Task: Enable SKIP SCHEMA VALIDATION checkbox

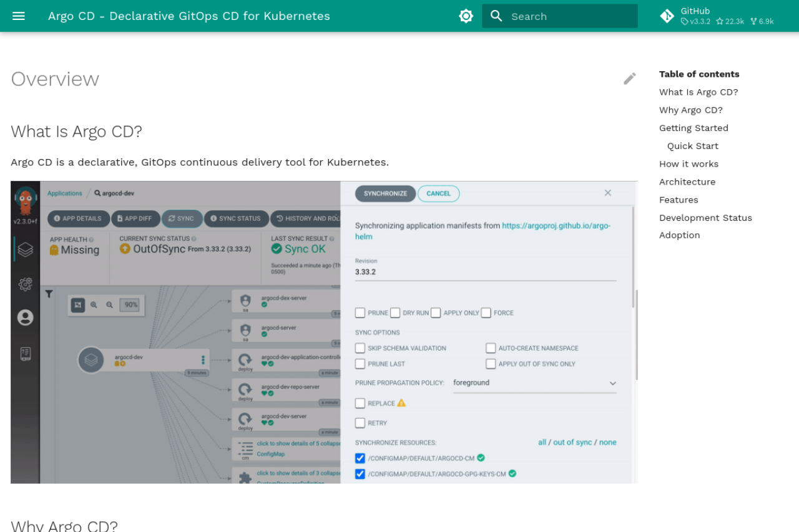Action: tap(360, 348)
